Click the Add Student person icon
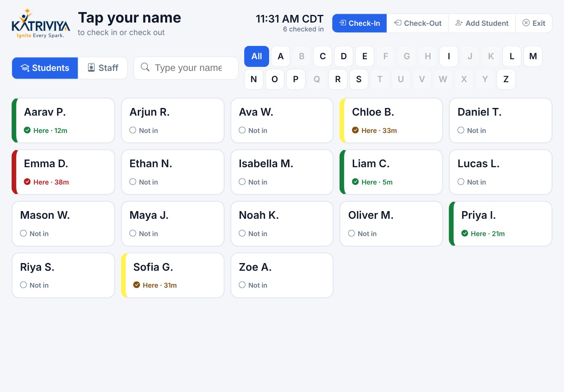564x392 pixels. (x=459, y=23)
